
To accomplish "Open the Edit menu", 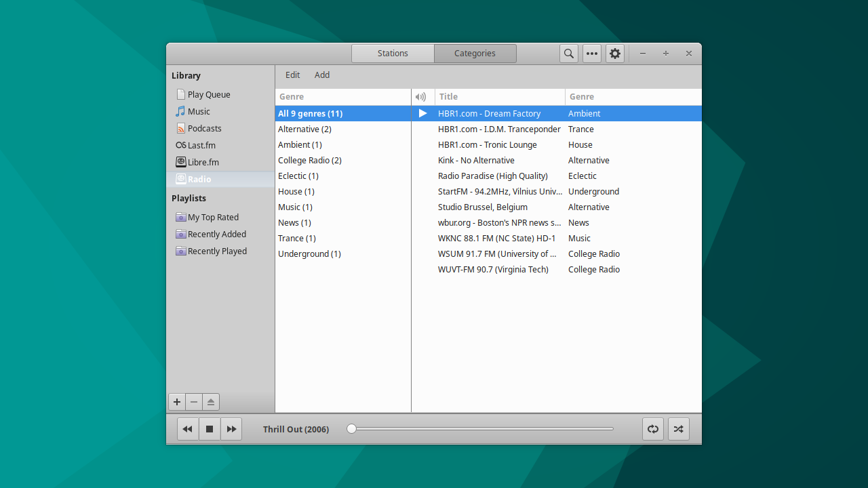I will click(x=292, y=75).
